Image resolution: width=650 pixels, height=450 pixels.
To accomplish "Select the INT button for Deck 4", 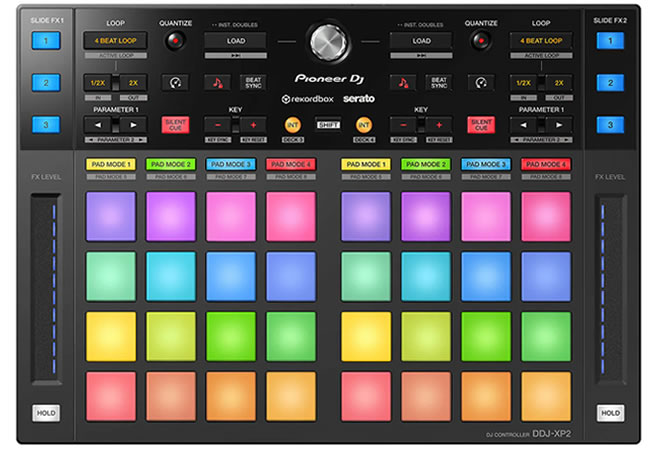I will 364,125.
